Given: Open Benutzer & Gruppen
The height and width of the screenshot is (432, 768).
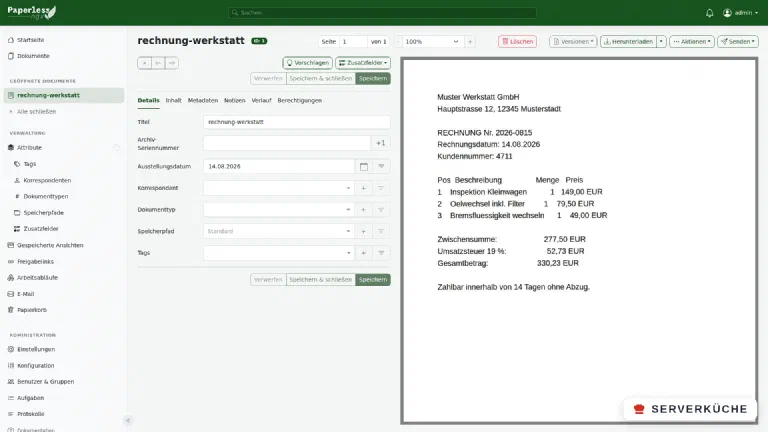Looking at the screenshot, I should coord(46,382).
